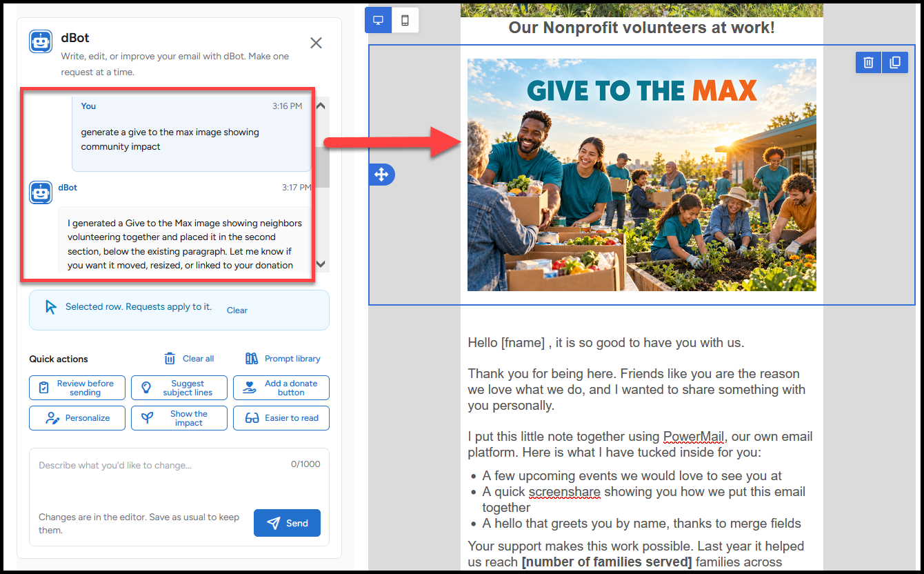Image resolution: width=924 pixels, height=574 pixels.
Task: Click the You message in the chat
Action: 191,133
